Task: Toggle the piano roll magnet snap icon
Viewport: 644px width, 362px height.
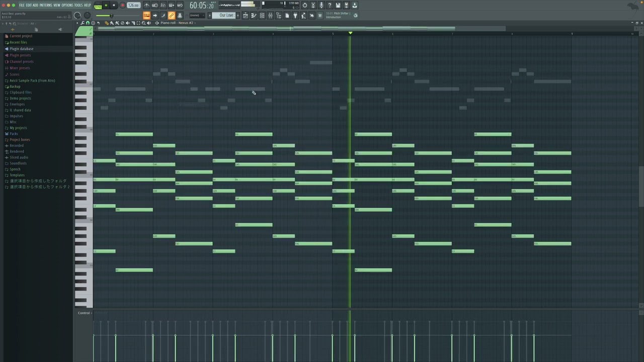Action: pos(88,23)
